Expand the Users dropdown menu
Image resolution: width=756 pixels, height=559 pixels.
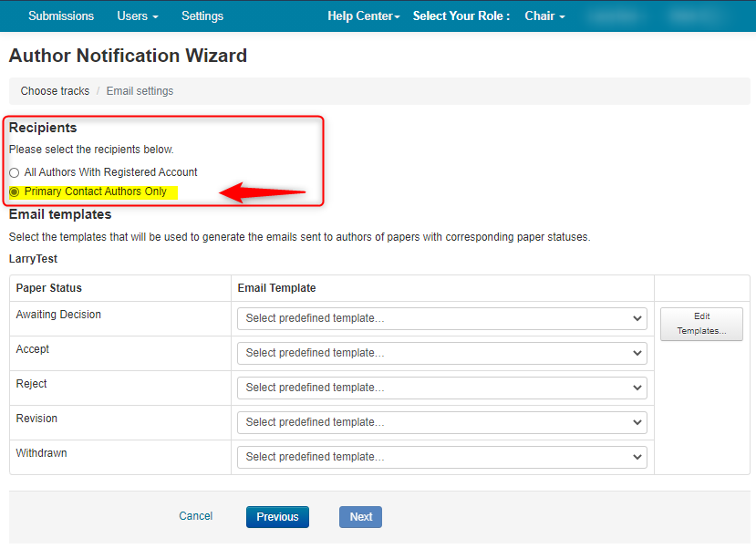pos(137,16)
